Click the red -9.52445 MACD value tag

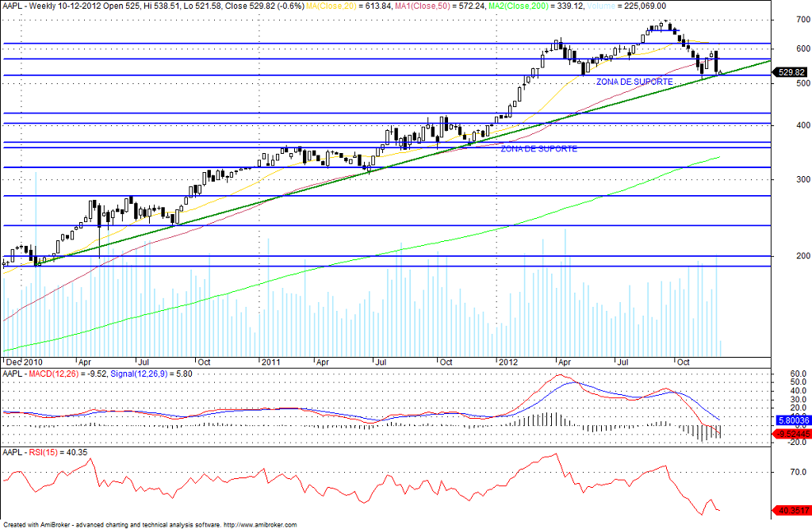[x=792, y=434]
